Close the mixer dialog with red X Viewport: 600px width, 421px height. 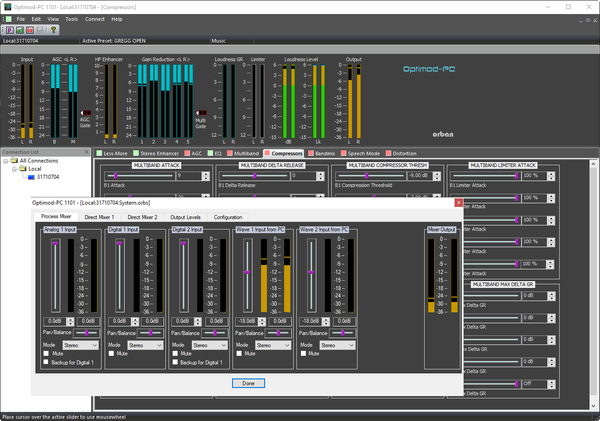point(458,203)
